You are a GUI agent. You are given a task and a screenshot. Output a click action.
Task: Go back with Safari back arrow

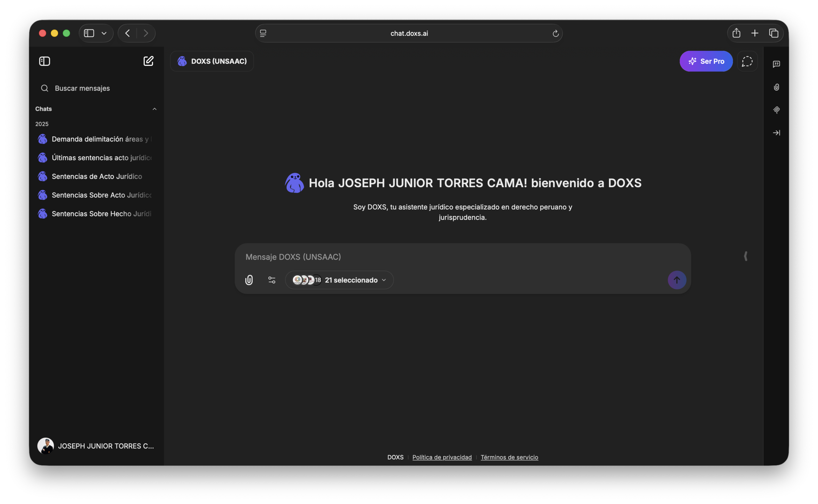pos(127,33)
